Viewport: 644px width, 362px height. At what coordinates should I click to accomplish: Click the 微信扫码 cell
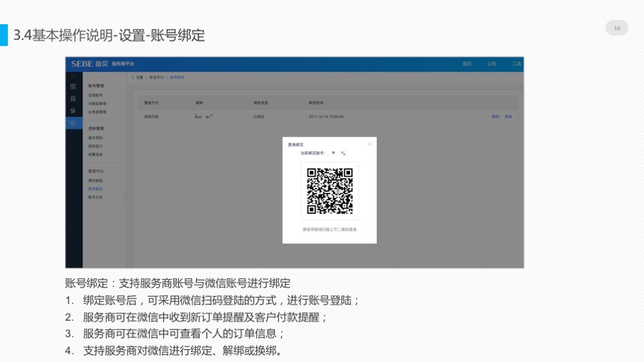(x=151, y=117)
